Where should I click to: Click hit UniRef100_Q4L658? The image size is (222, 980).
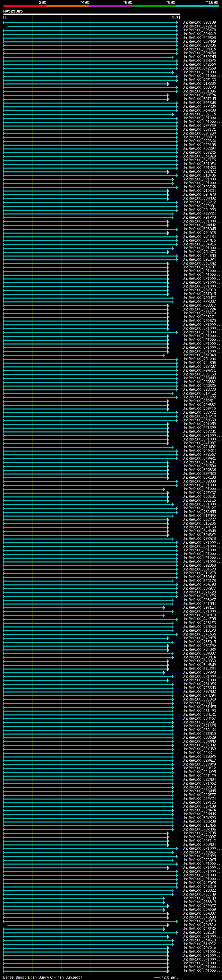click(x=199, y=363)
